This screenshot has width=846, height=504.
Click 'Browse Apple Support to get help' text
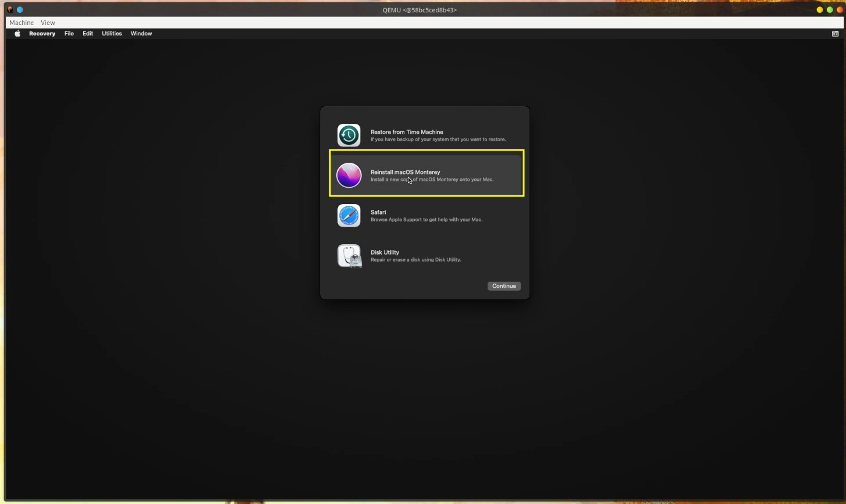426,220
